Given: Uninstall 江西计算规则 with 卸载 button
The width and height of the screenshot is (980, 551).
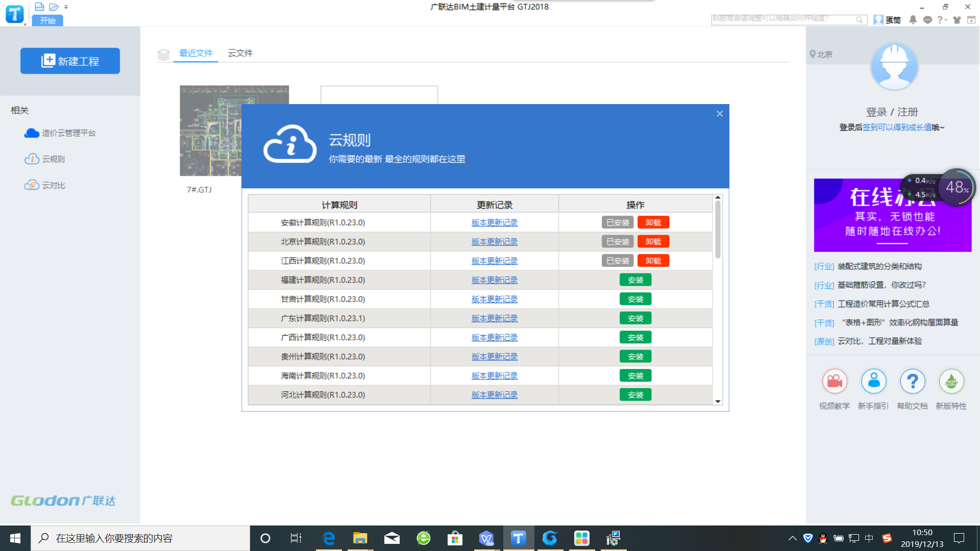Looking at the screenshot, I should 653,261.
